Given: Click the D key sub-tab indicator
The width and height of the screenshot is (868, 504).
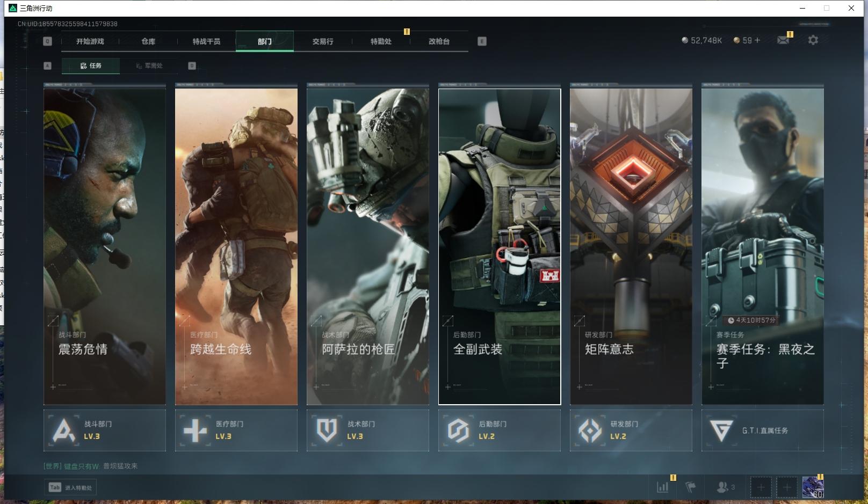Looking at the screenshot, I should tap(192, 65).
